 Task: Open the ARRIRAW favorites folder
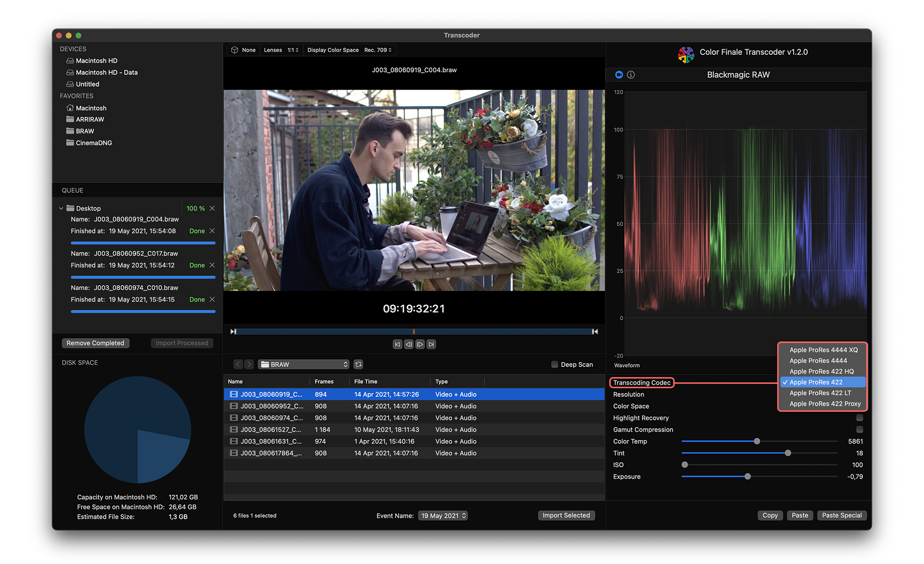[x=85, y=119]
